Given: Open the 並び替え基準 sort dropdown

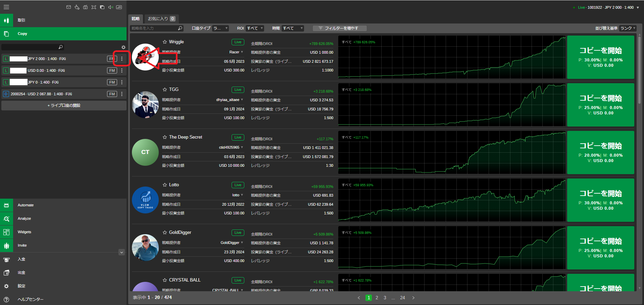Looking at the screenshot, I should (x=628, y=28).
